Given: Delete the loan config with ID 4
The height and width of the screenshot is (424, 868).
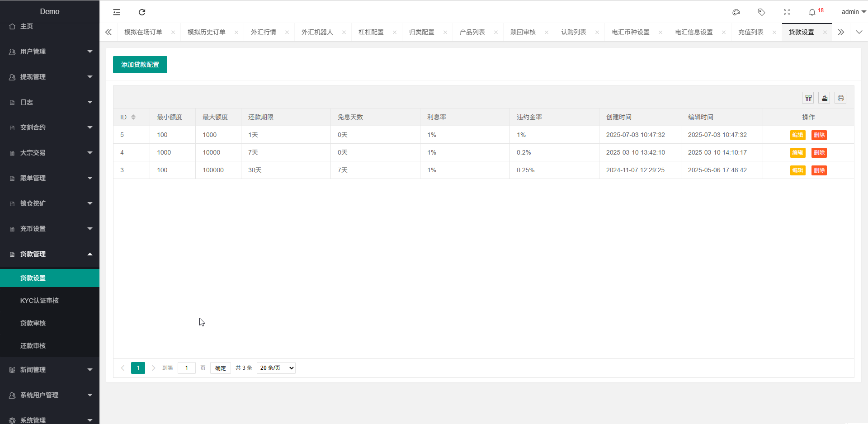Looking at the screenshot, I should [x=819, y=153].
